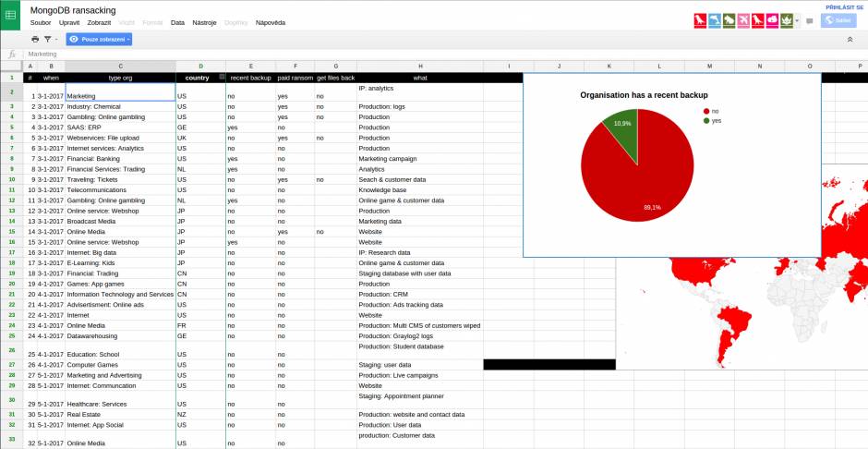Screen dimensions: 868x449
Task: Click the filter funnel icon
Action: pos(48,40)
